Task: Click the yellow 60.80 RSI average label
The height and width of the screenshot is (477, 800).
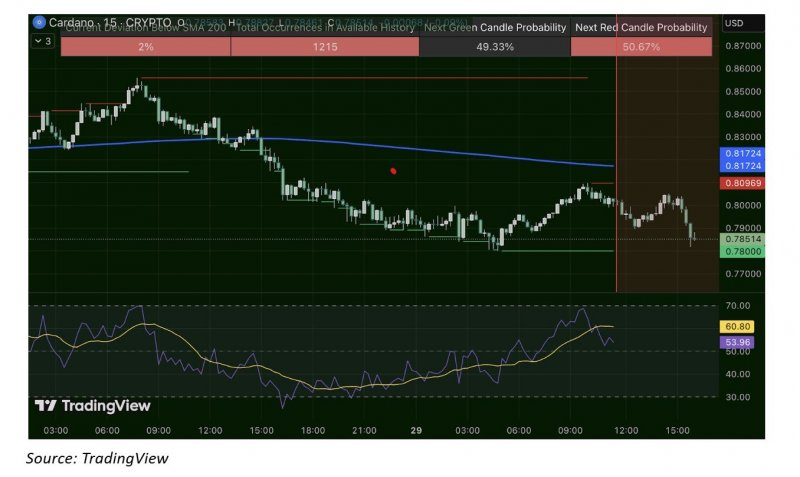Action: [x=737, y=327]
